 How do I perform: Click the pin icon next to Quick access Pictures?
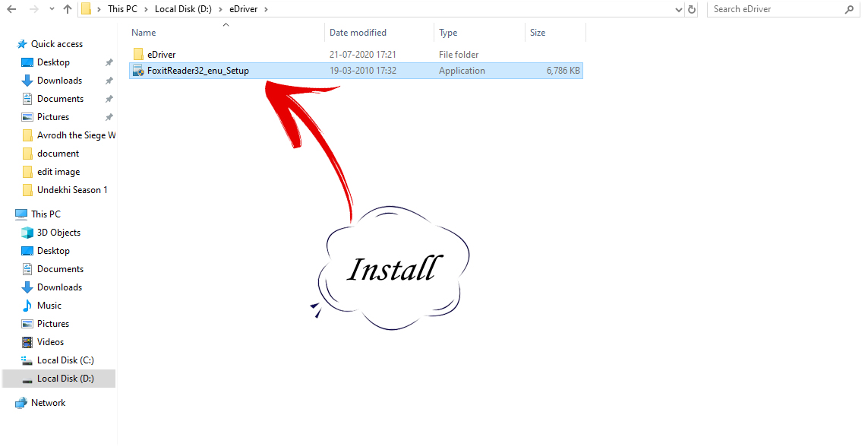tap(109, 117)
